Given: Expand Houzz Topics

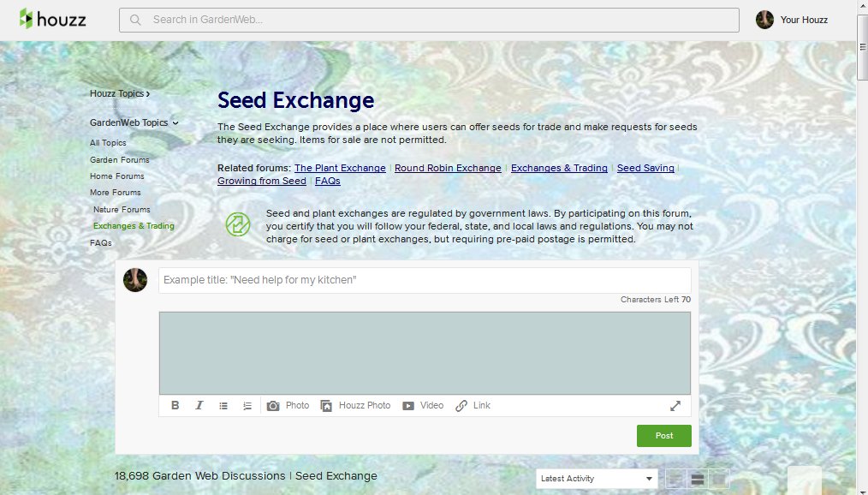Looking at the screenshot, I should click(x=120, y=93).
